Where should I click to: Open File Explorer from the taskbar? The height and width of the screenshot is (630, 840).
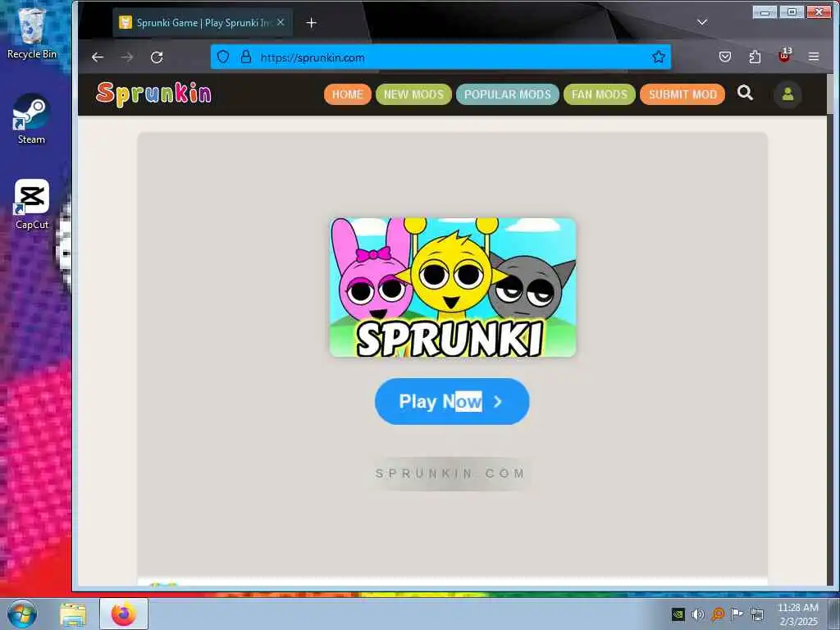[x=73, y=614]
